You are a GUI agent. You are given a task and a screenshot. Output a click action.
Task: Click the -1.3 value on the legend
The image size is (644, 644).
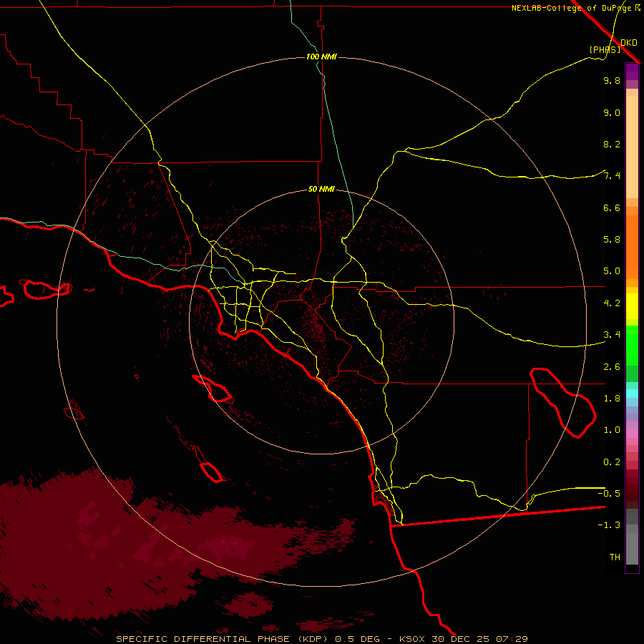[x=611, y=525]
